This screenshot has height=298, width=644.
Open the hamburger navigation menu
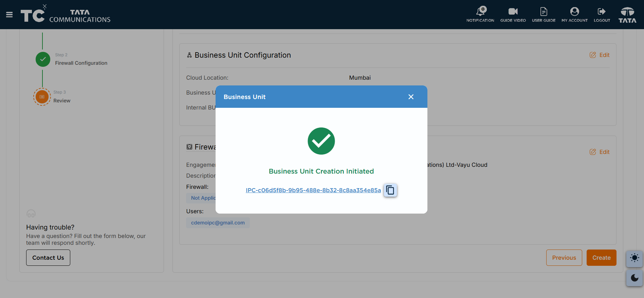coord(9,15)
